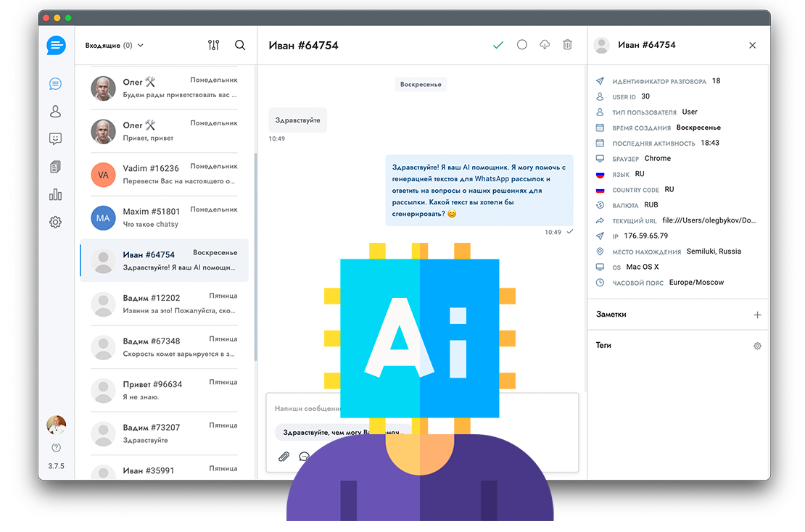
Task: Open the conversation filters sliders icon
Action: [213, 45]
